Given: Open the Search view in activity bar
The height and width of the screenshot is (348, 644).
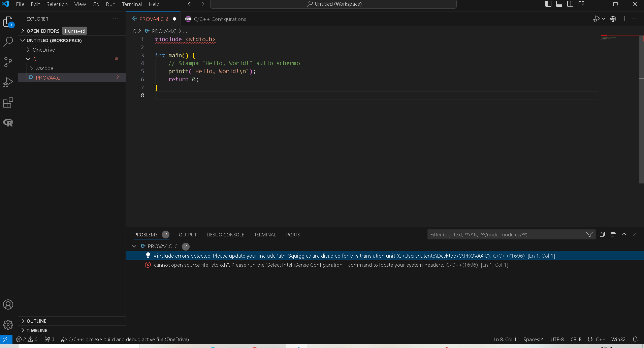Looking at the screenshot, I should [8, 42].
